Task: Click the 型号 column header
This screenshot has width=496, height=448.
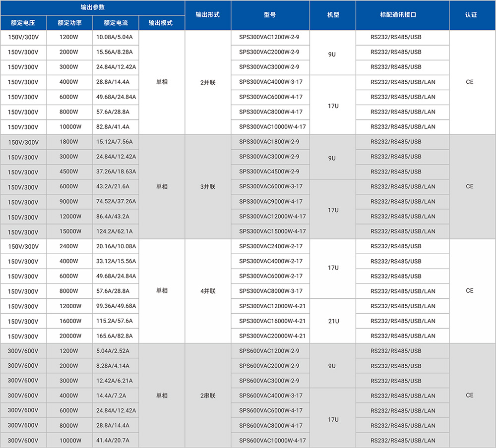Action: tap(270, 15)
